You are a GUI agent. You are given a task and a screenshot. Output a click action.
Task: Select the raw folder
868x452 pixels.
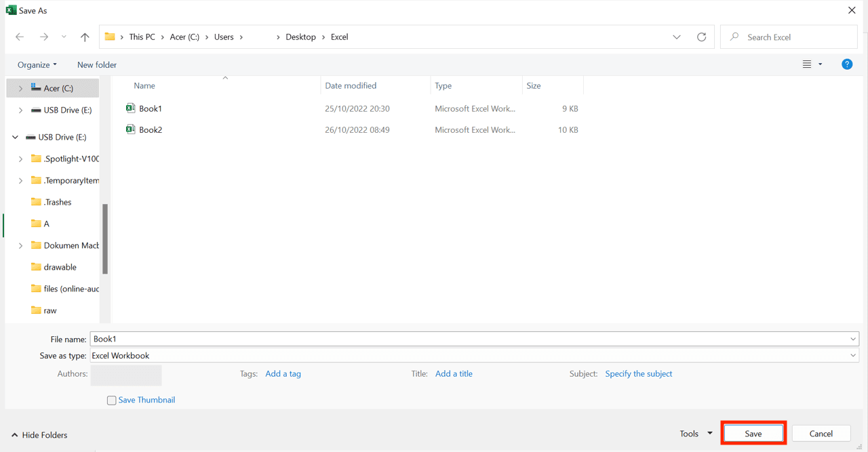[x=50, y=310]
